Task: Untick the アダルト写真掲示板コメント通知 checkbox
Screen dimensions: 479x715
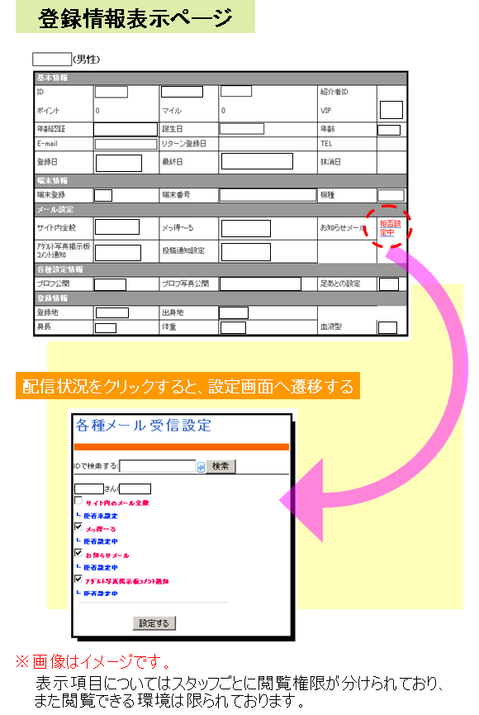Action: 78,579
